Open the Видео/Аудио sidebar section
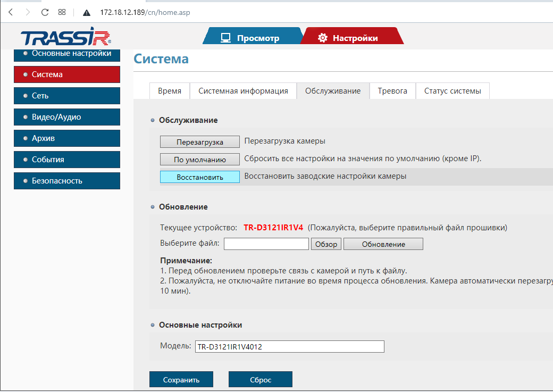Image resolution: width=553 pixels, height=392 pixels. [x=67, y=117]
